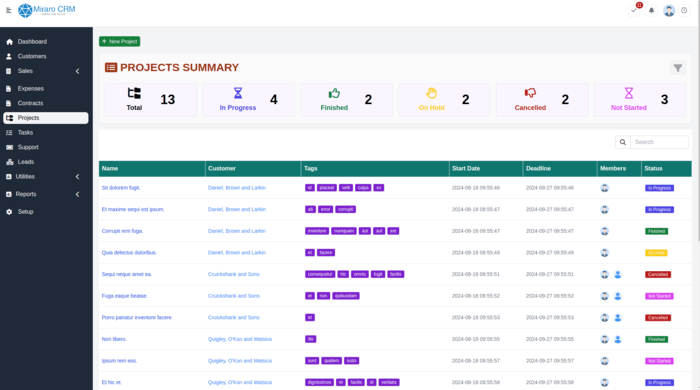Screen dimensions: 700x390
Task: Click inside the Search input field
Action: pos(659,142)
